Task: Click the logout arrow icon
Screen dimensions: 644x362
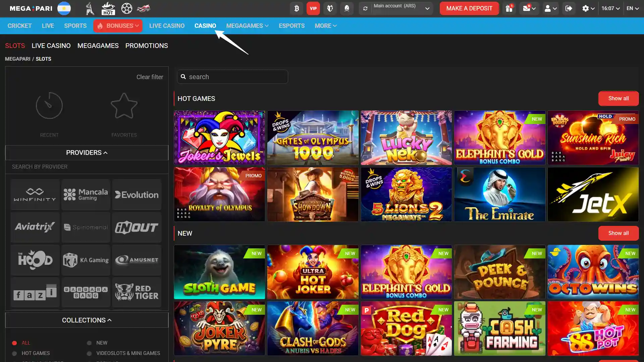Action: pos(569,8)
